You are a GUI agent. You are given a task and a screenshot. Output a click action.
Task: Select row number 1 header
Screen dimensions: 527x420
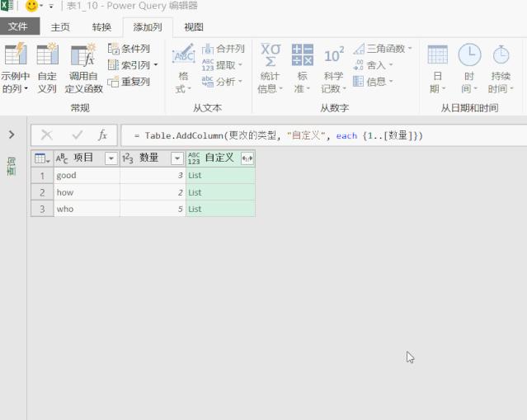tap(42, 175)
